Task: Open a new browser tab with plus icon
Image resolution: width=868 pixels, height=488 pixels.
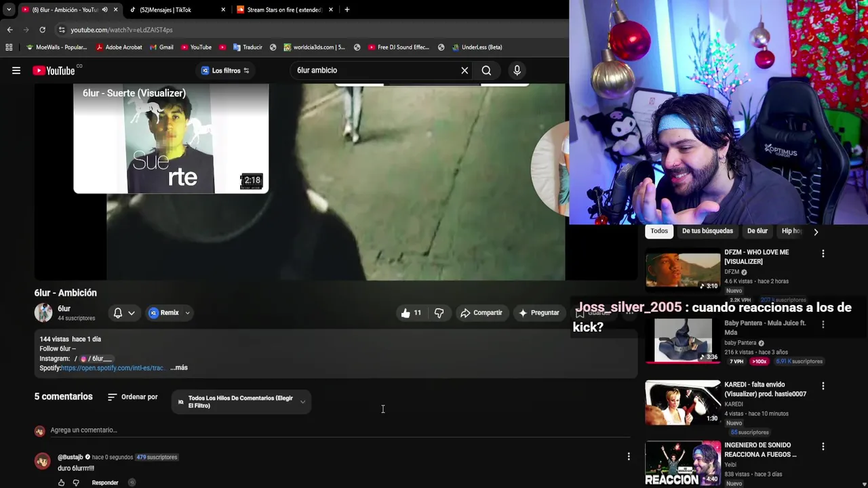Action: pos(347,9)
